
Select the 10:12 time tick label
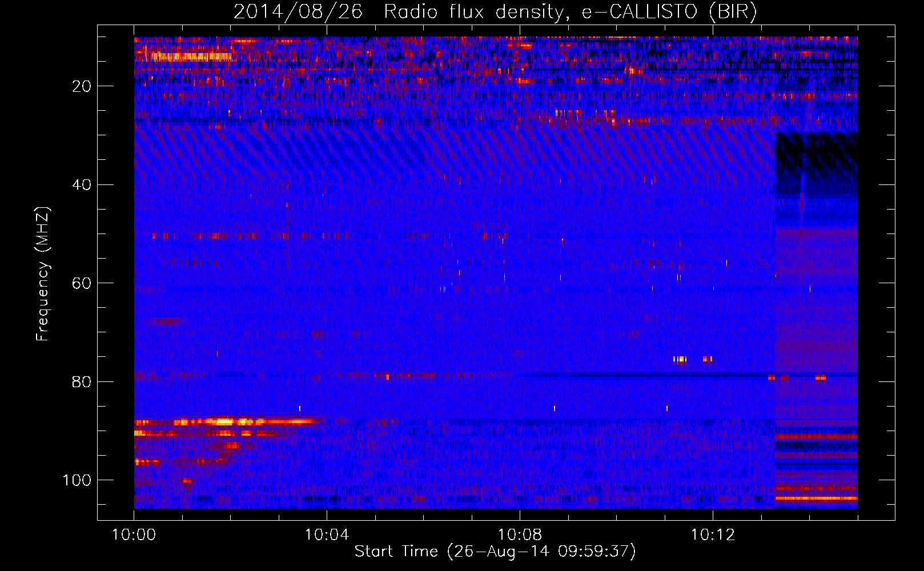[x=713, y=535]
